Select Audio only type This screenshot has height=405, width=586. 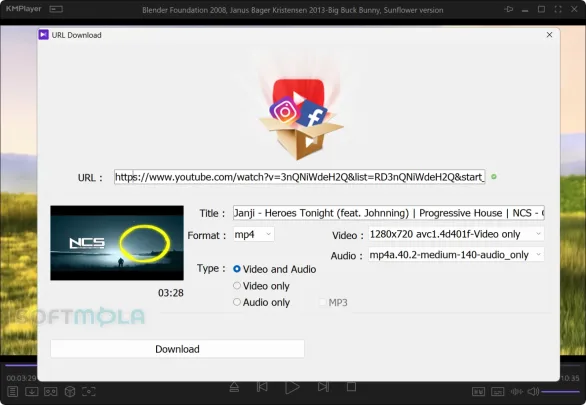click(x=262, y=302)
